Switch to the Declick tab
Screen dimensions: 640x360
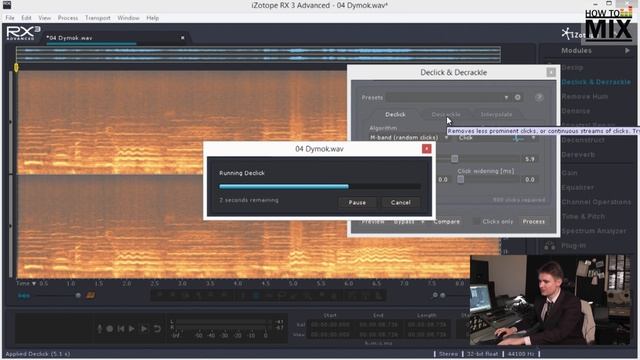395,115
